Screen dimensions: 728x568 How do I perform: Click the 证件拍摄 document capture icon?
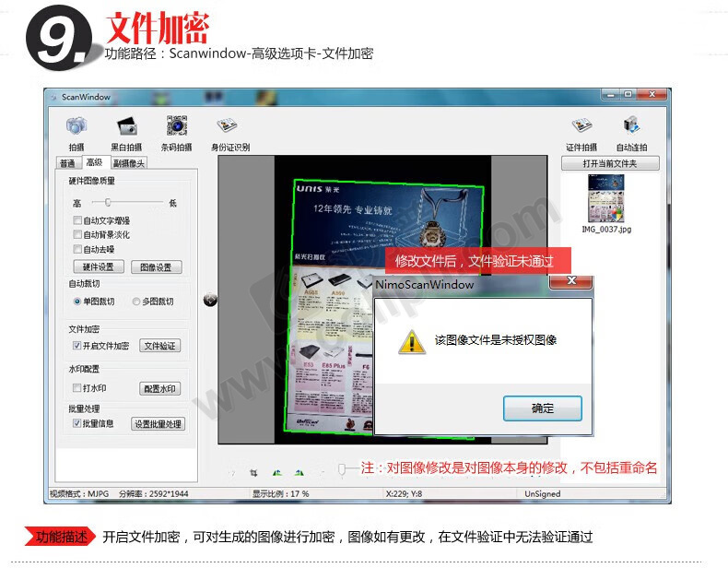click(x=581, y=126)
